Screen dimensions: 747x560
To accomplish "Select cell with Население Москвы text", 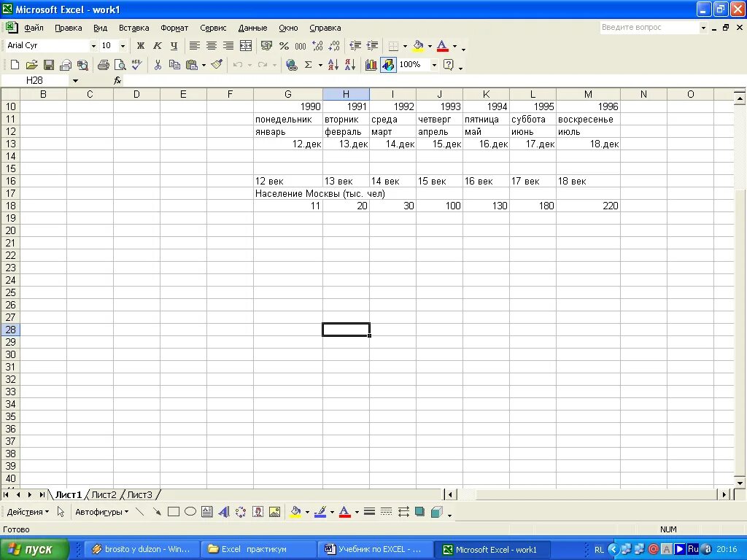I will pyautogui.click(x=287, y=193).
